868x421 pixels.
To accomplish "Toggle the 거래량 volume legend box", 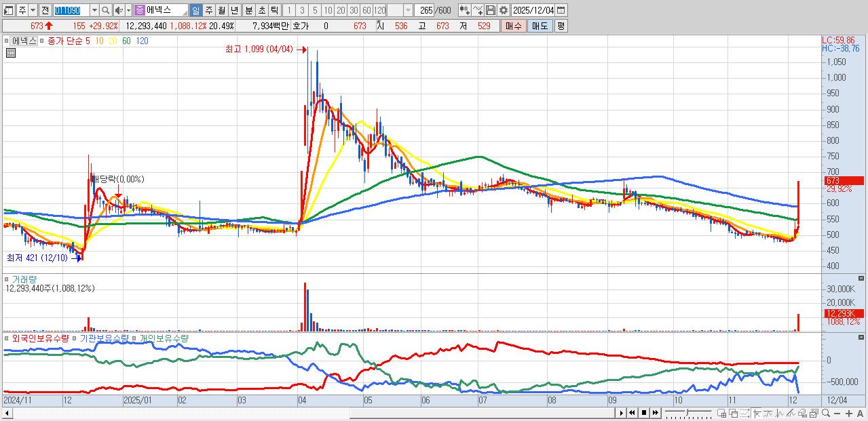I will tap(7, 279).
